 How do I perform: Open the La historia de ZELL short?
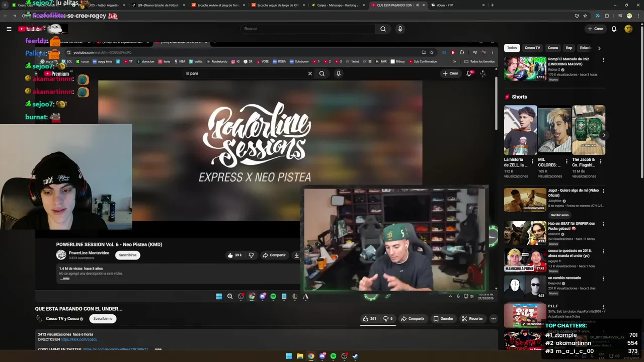pos(520,130)
